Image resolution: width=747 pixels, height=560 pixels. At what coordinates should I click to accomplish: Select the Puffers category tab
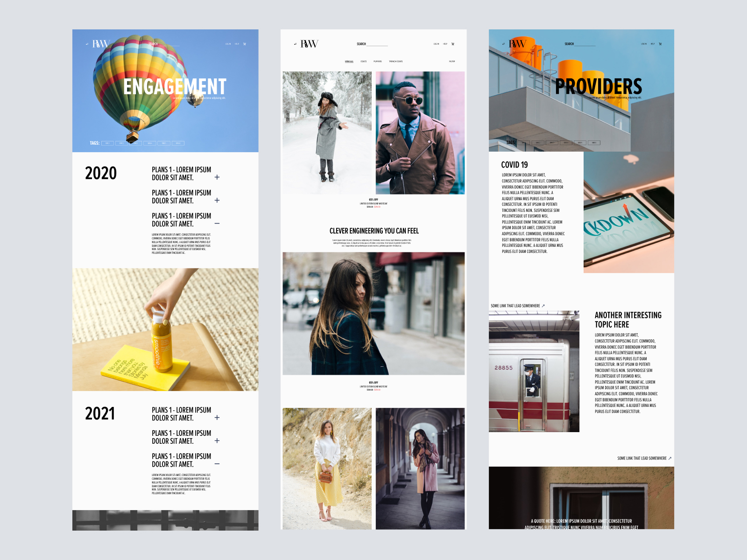[378, 62]
